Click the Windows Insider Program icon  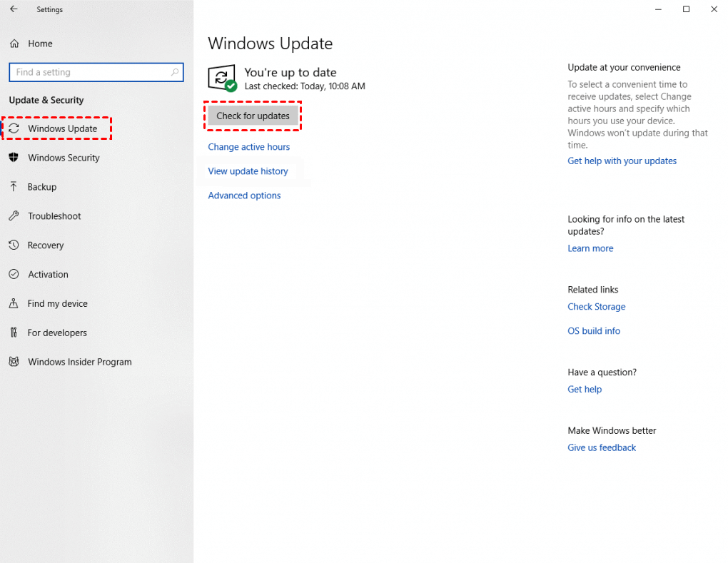tap(14, 362)
